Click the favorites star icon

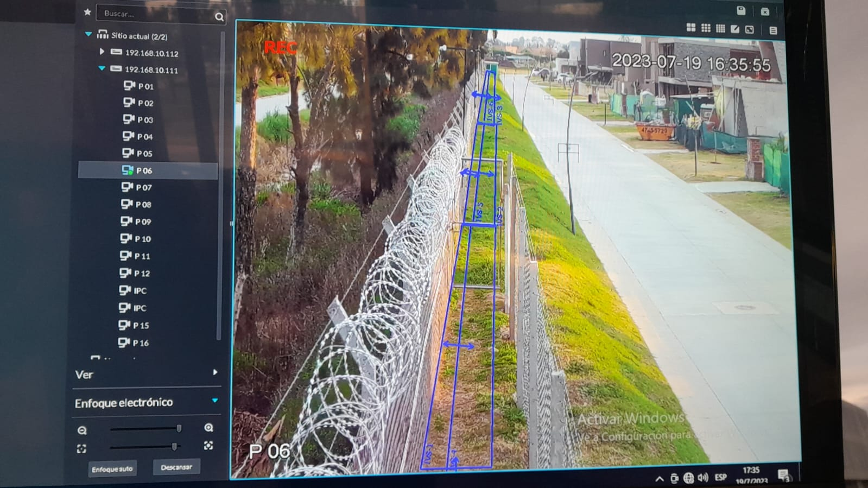(x=87, y=12)
